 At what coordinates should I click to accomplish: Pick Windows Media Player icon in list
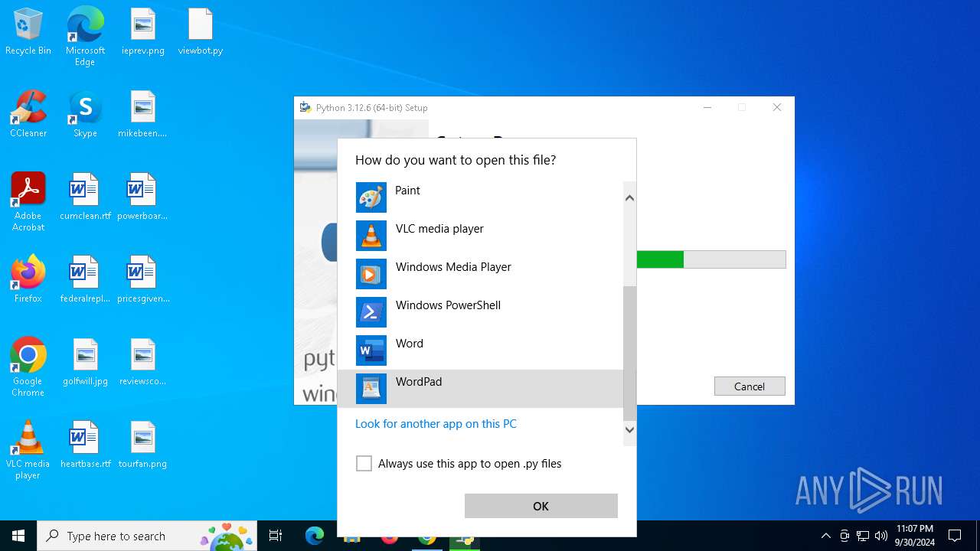(x=371, y=274)
